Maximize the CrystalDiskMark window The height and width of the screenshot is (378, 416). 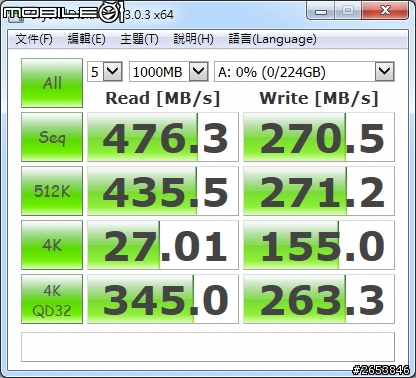tap(348, 11)
